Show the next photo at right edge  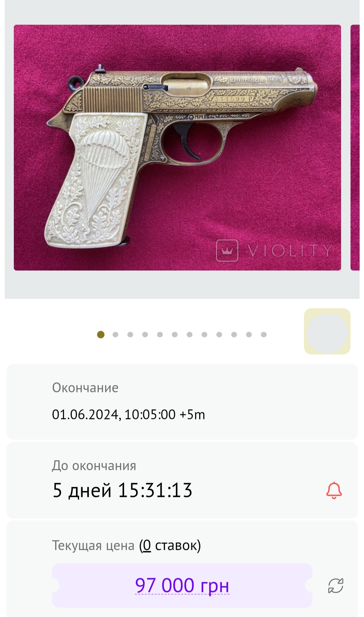pos(355,148)
